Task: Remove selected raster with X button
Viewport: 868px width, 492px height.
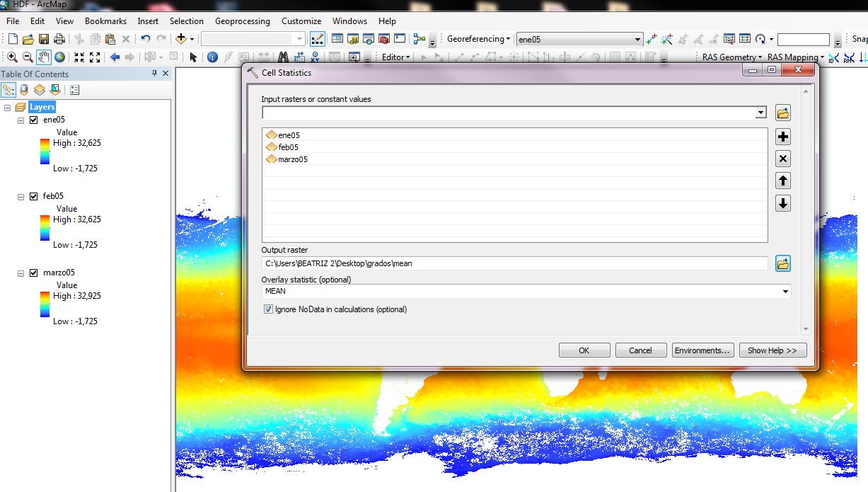Action: (x=783, y=159)
